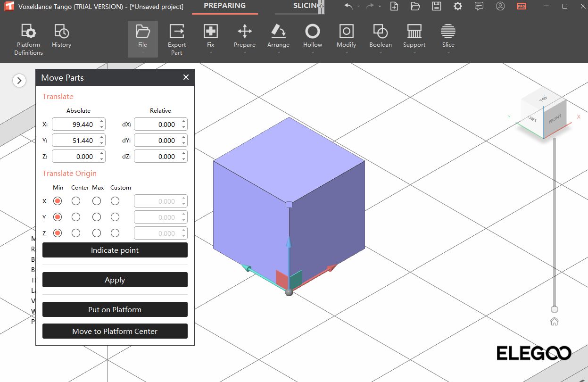The height and width of the screenshot is (382, 588).
Task: Click Put on Platform button
Action: click(115, 309)
